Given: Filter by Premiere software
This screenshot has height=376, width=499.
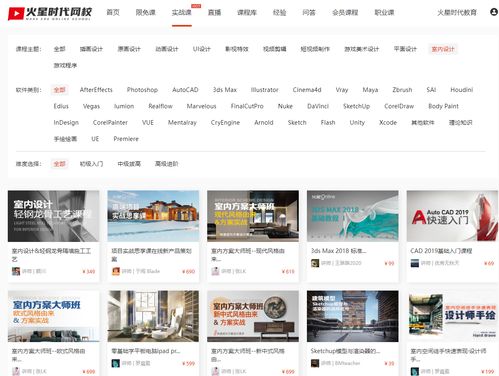Looking at the screenshot, I should [126, 139].
